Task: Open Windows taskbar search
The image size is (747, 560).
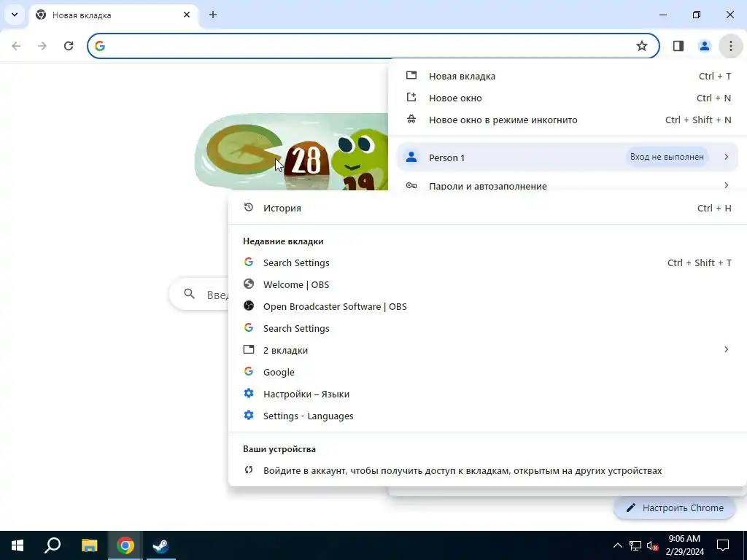Action: click(53, 545)
